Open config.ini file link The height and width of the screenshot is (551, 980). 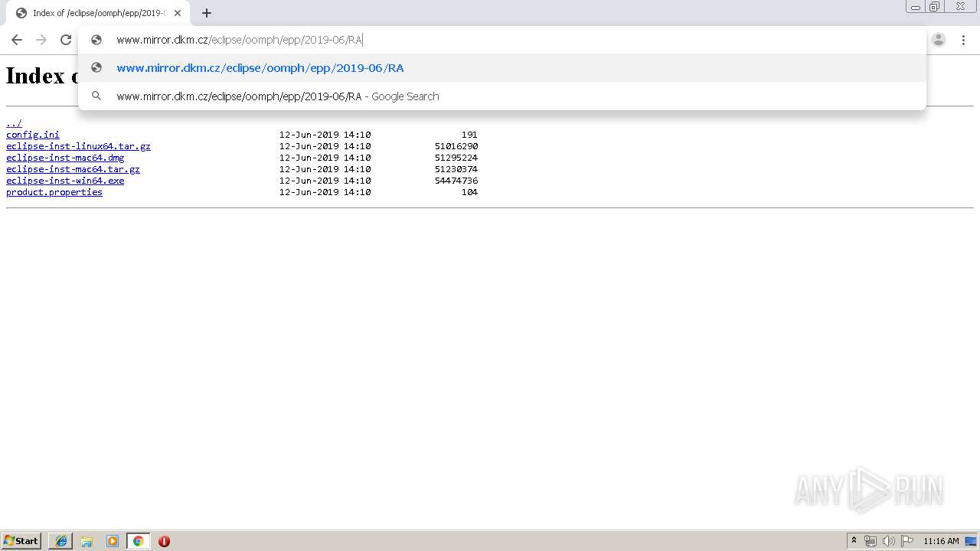pyautogui.click(x=33, y=135)
